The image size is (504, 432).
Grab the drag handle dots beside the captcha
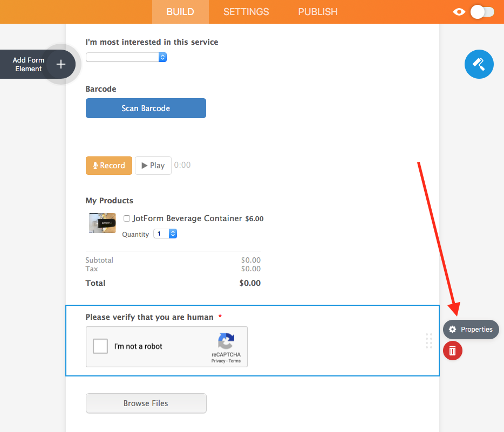pos(429,341)
